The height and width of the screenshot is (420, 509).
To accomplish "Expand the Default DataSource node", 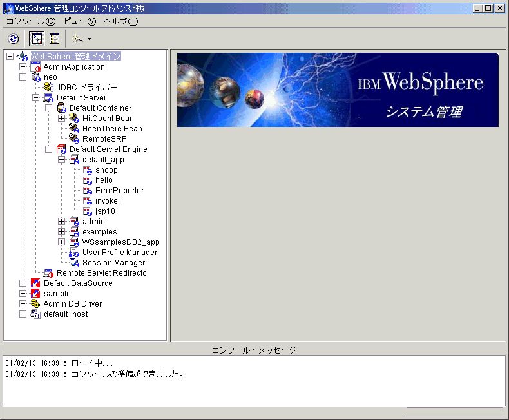I will pyautogui.click(x=23, y=283).
